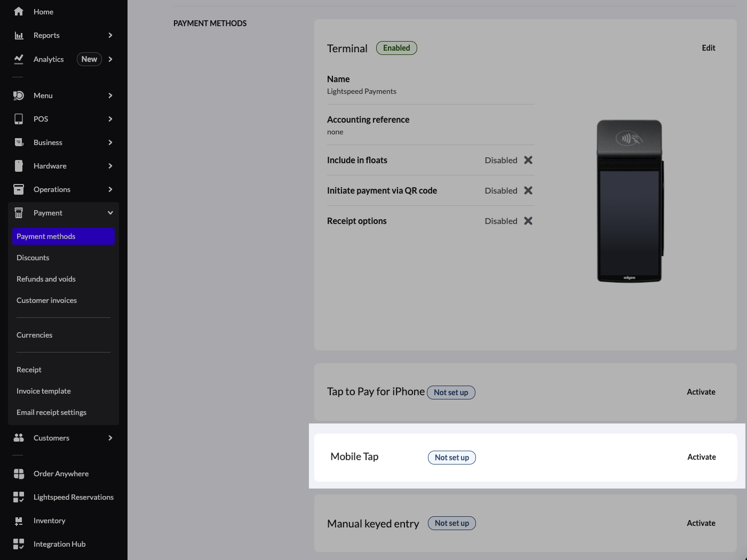Enable Receipt options for Terminal
Image resolution: width=747 pixels, height=560 pixels.
[528, 221]
